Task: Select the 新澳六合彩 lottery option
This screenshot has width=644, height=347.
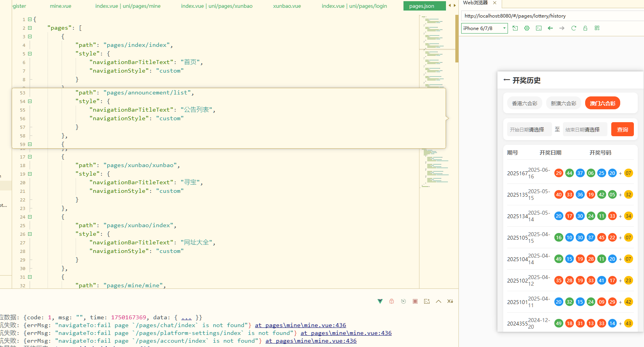Action: pos(563,103)
